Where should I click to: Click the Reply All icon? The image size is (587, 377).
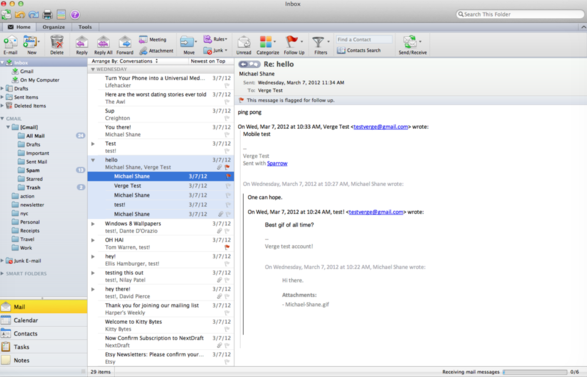103,42
